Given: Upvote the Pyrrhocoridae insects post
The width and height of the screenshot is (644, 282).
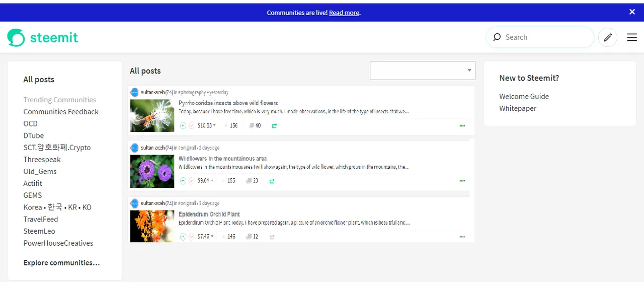Looking at the screenshot, I should (x=183, y=125).
